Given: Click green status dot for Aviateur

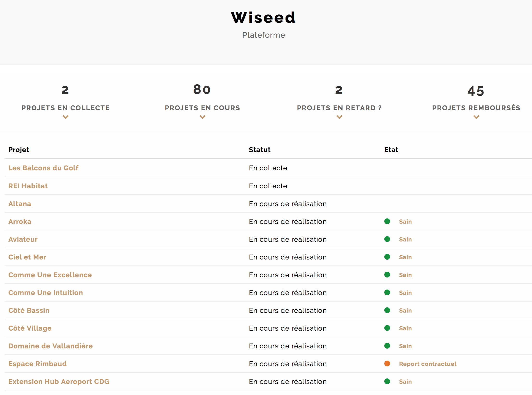Looking at the screenshot, I should click(387, 239).
